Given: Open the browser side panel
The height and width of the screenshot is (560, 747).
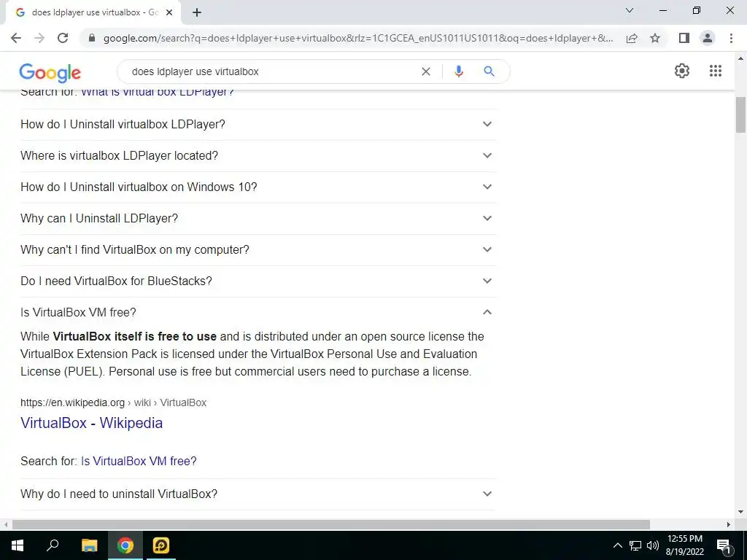Looking at the screenshot, I should [684, 38].
